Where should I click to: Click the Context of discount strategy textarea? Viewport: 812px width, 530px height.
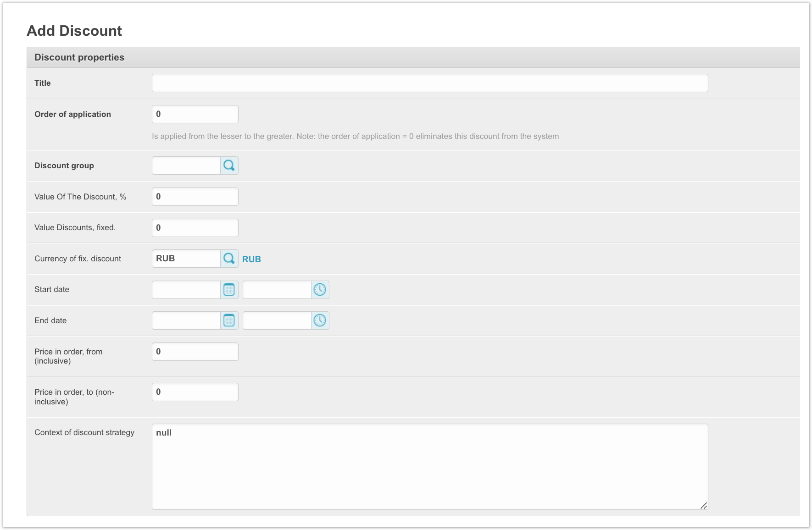coord(429,466)
